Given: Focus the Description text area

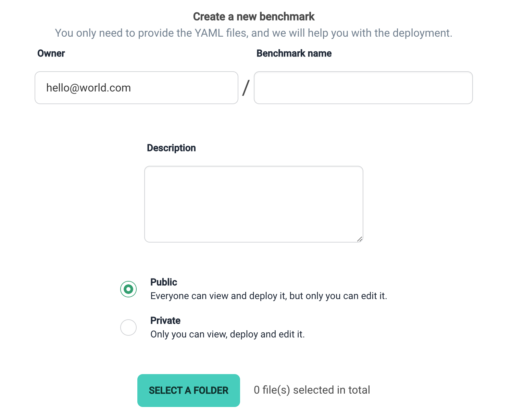Looking at the screenshot, I should coord(253,204).
